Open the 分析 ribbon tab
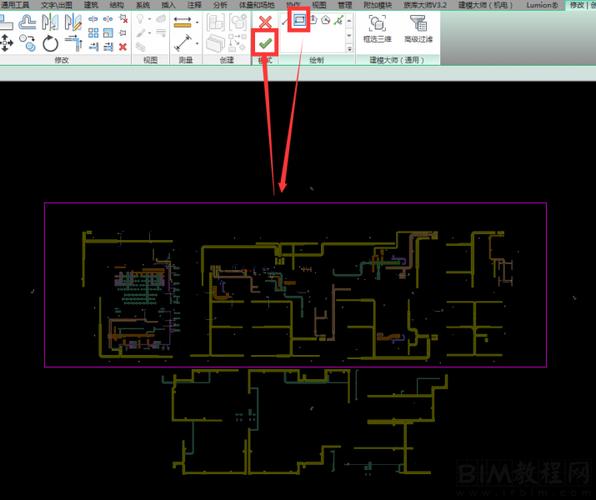The height and width of the screenshot is (500, 596). [x=220, y=5]
